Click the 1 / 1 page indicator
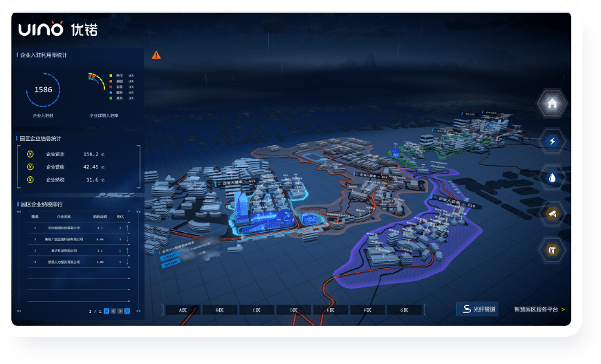 tap(95, 312)
